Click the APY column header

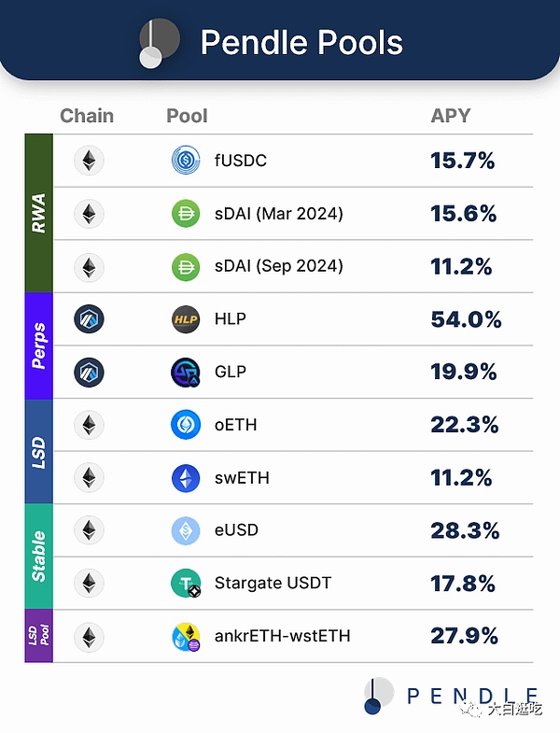pos(451,116)
